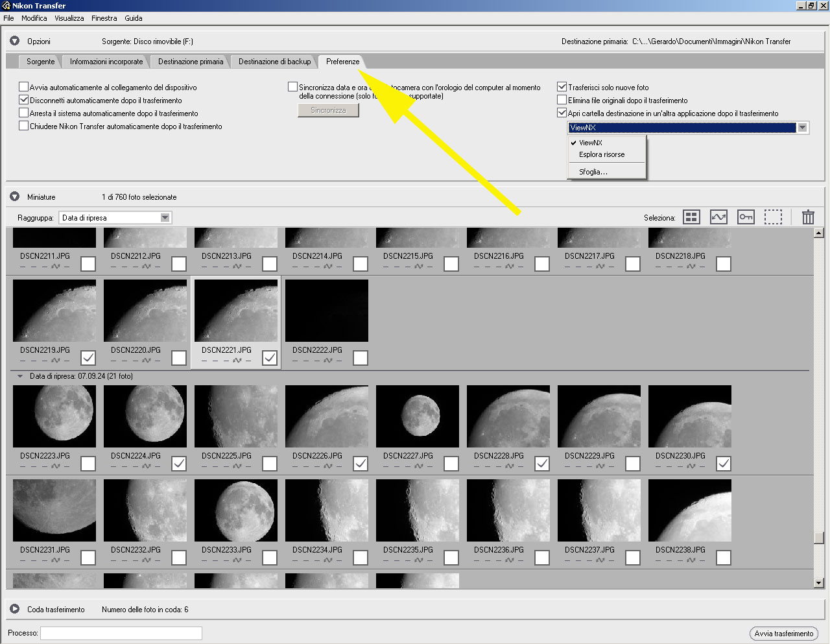Viewport: 830px width, 644px height.
Task: Open the Visualizza menu
Action: [x=69, y=18]
